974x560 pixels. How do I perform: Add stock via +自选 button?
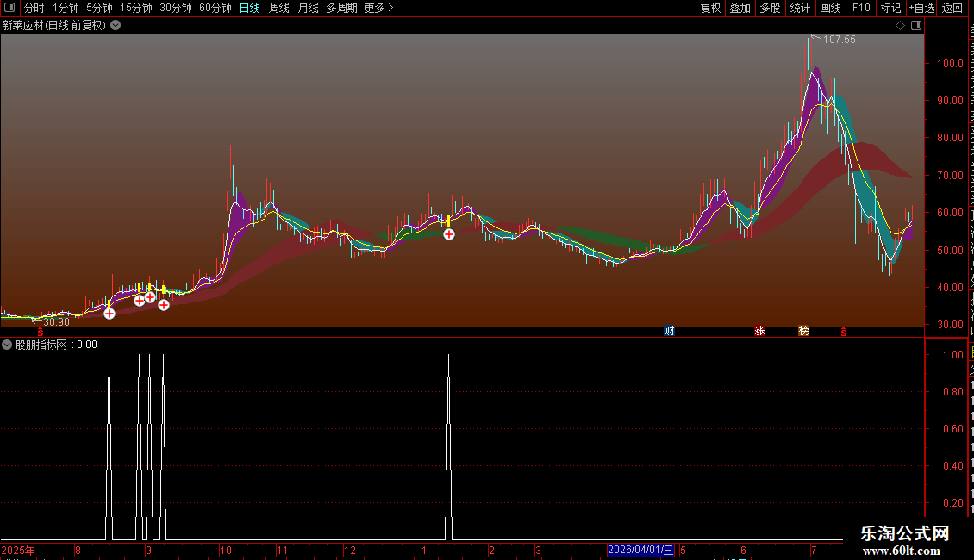tap(921, 8)
